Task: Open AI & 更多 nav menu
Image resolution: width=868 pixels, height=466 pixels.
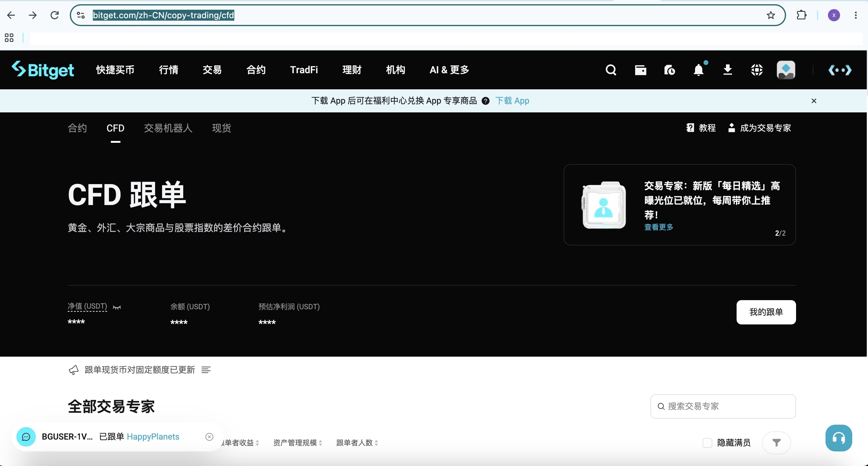Action: point(449,70)
